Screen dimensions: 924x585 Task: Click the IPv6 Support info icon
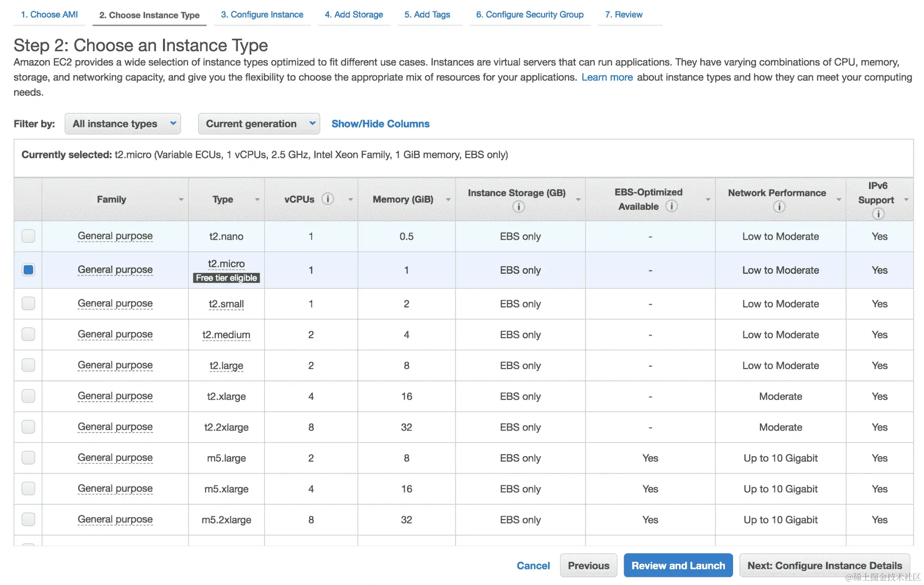click(x=878, y=214)
